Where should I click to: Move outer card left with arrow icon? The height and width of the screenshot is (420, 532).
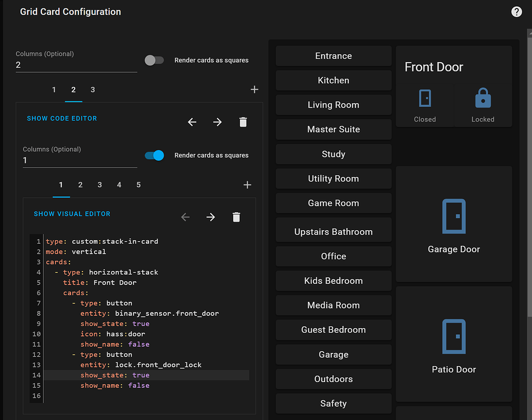tap(192, 122)
